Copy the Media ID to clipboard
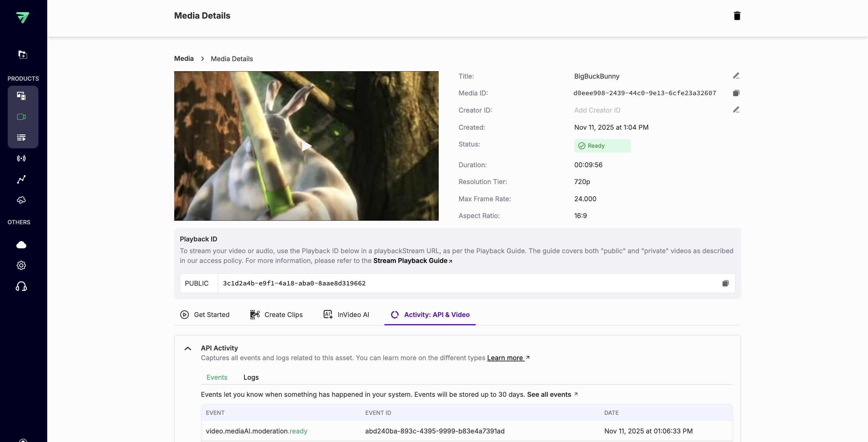Screen dimensions: 868x442 click(736, 93)
